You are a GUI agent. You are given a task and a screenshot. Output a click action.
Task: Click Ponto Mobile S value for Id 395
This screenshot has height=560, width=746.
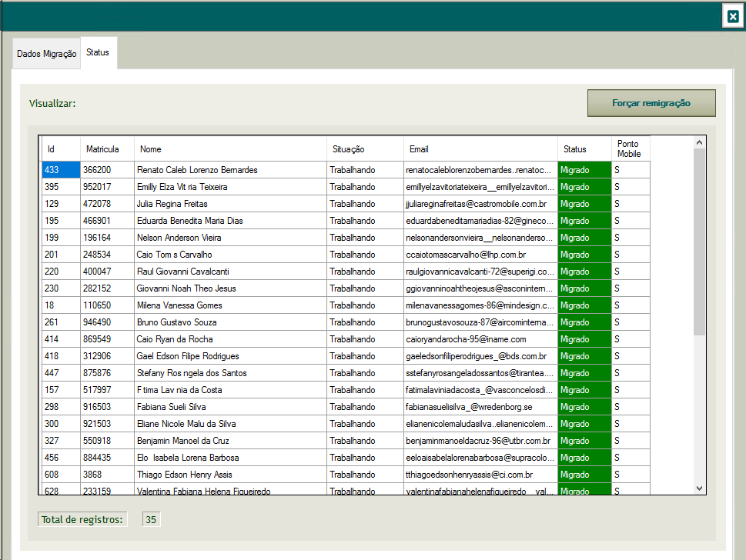[x=631, y=187]
